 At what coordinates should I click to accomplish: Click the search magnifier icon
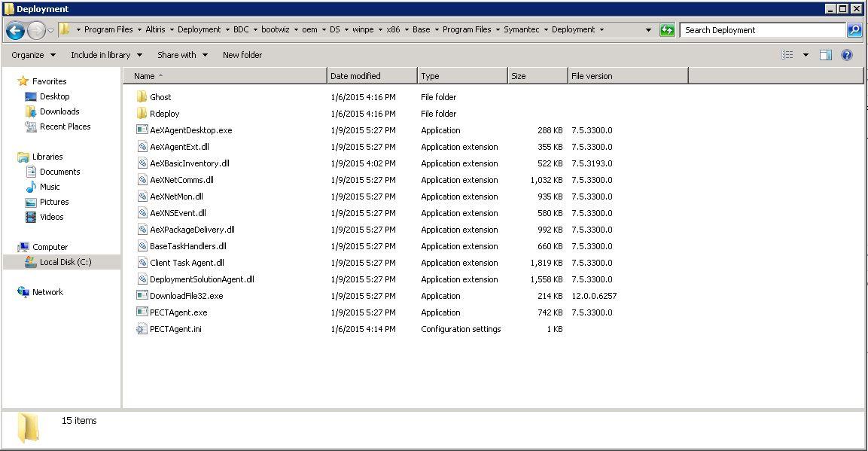pos(854,30)
